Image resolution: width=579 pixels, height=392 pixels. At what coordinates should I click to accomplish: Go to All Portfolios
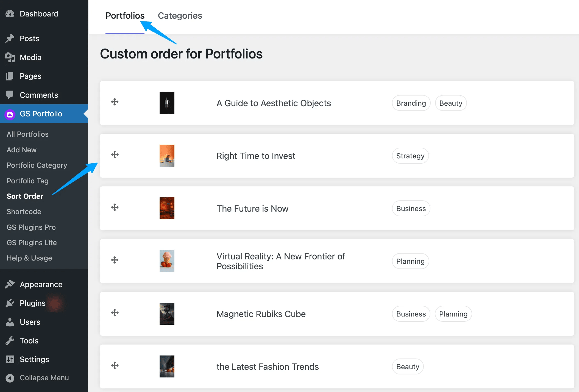click(x=27, y=134)
